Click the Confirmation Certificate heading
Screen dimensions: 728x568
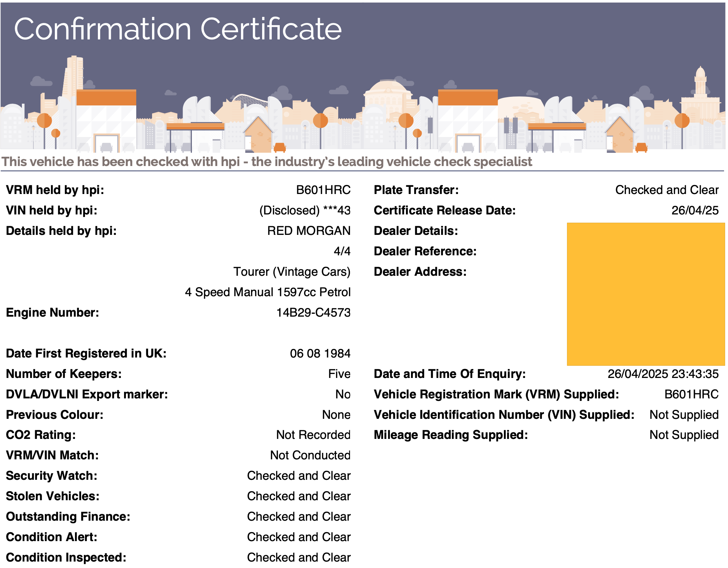(x=178, y=29)
